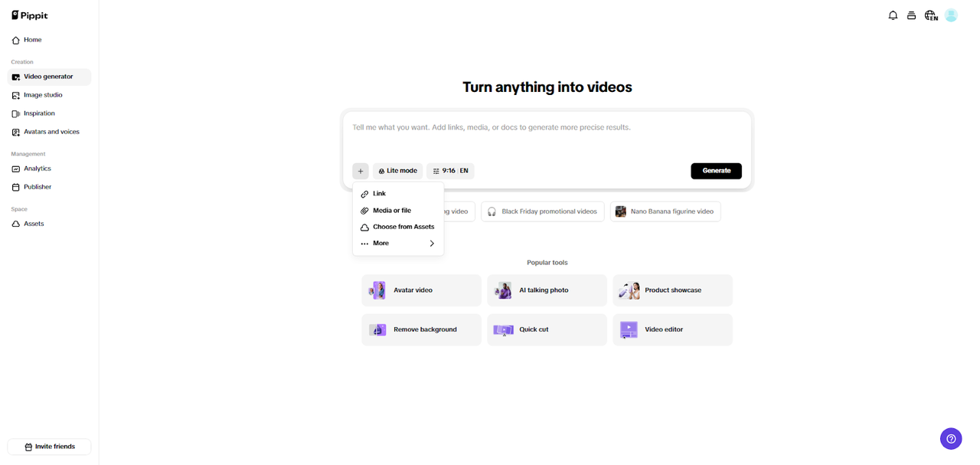The image size is (980, 465).
Task: Open the plus attachment menu
Action: coord(360,170)
